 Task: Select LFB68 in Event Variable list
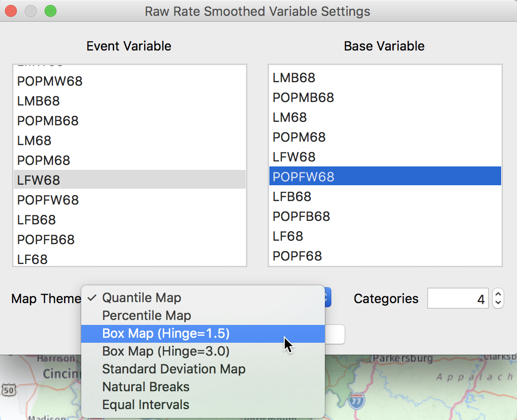(x=130, y=219)
